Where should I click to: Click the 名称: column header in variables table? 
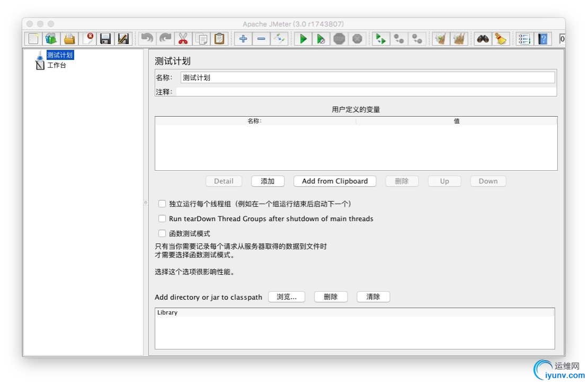point(255,121)
